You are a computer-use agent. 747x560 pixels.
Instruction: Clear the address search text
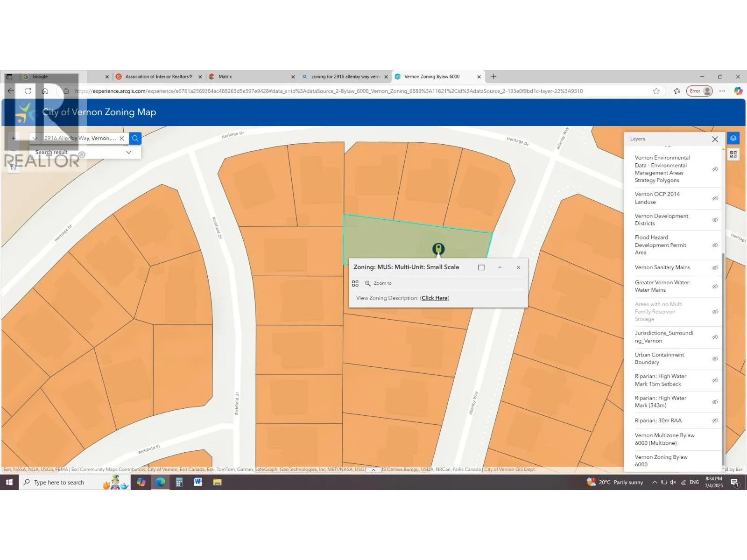click(122, 138)
